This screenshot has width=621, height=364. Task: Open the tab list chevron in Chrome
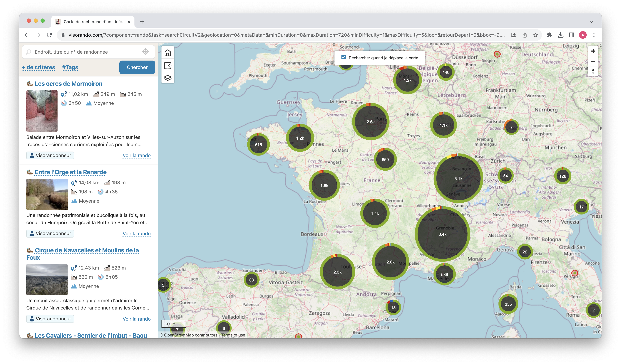click(591, 22)
